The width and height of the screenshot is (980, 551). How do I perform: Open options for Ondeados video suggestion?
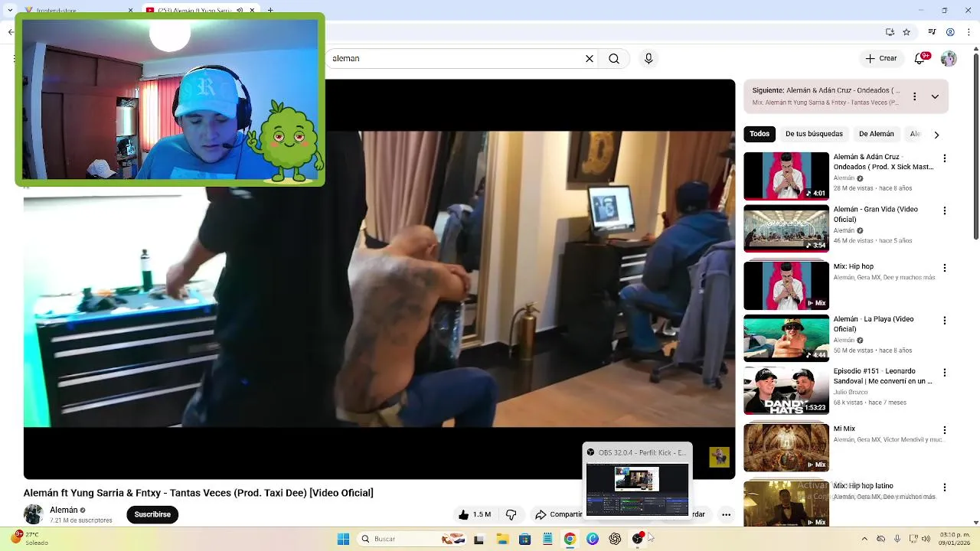[945, 158]
